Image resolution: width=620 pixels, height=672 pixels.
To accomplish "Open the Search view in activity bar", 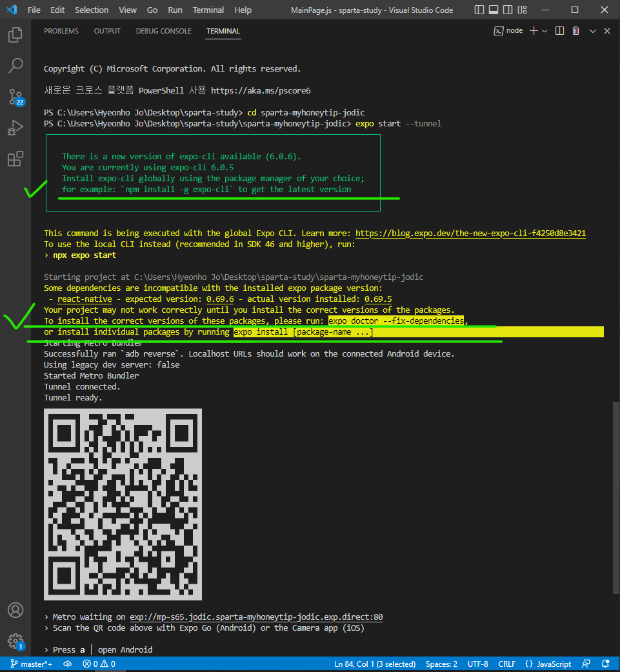I will [15, 66].
